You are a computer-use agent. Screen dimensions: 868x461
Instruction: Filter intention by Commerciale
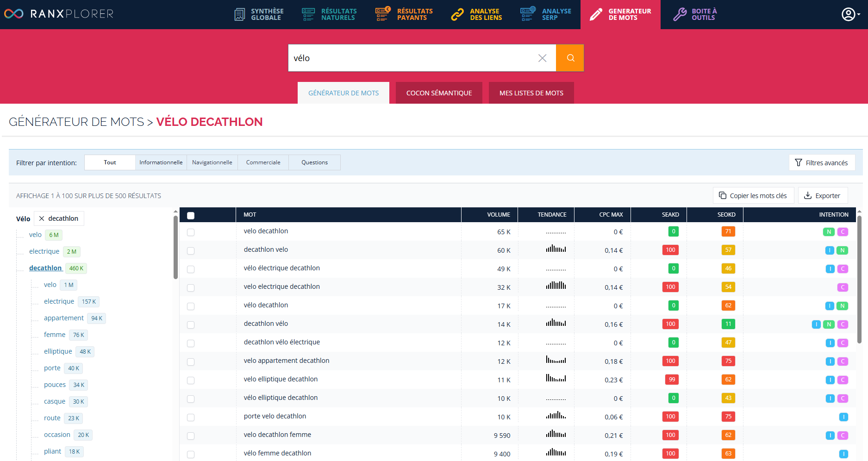(x=263, y=162)
